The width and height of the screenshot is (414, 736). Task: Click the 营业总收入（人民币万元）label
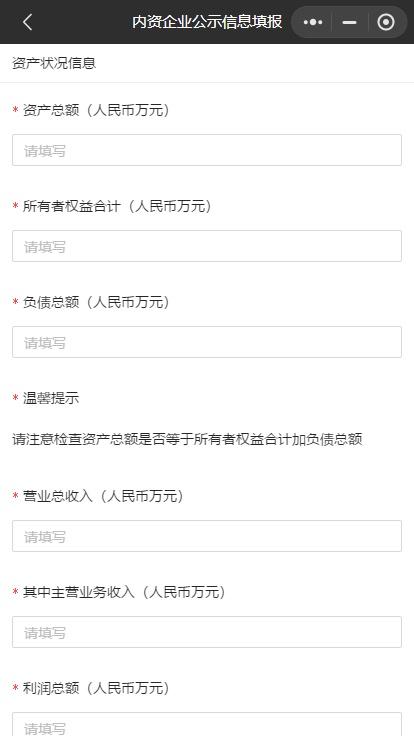(x=103, y=496)
